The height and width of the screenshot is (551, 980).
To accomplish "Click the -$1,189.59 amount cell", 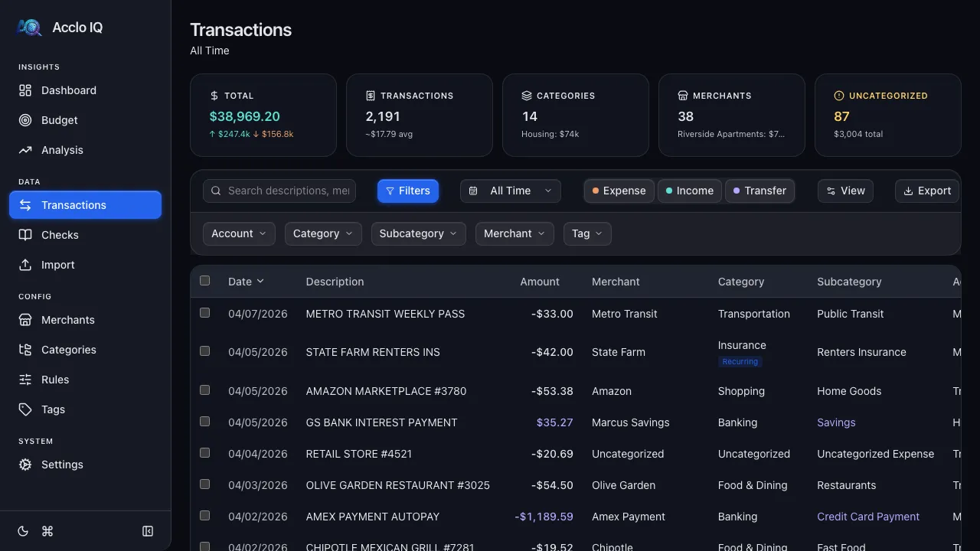I will click(544, 517).
